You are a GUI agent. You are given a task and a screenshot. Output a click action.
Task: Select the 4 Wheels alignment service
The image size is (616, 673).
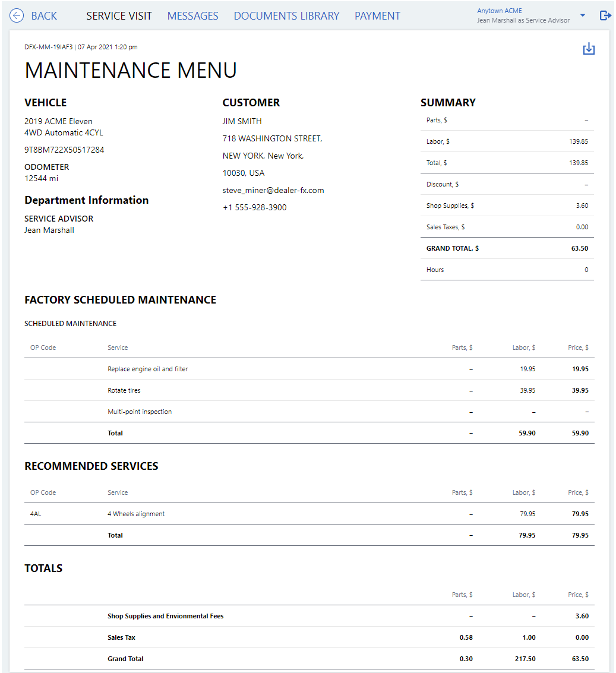[136, 514]
